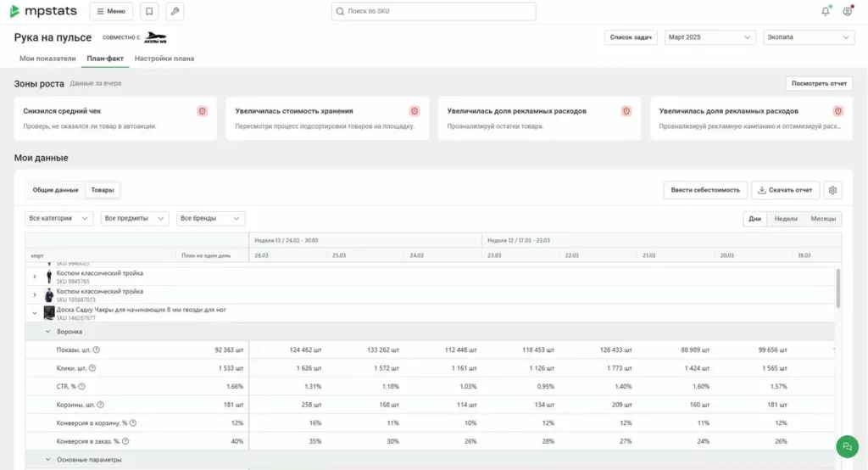Click the 'Скачать отчет' button
Viewport: 868px width, 470px height.
pos(786,190)
